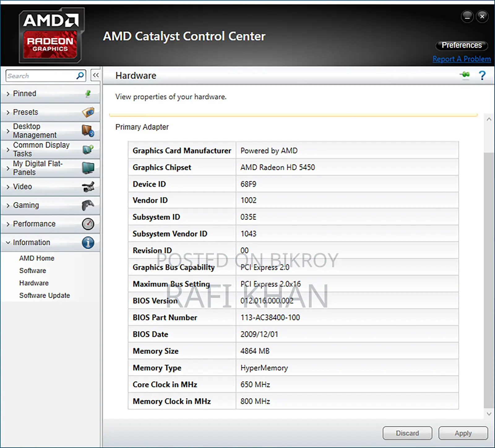
Task: Click the Apply button
Action: point(463,433)
